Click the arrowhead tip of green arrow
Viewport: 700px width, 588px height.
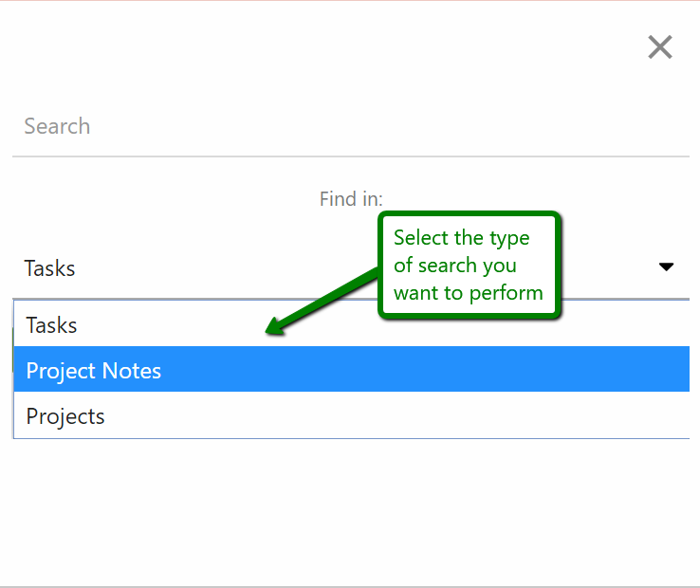(x=269, y=332)
